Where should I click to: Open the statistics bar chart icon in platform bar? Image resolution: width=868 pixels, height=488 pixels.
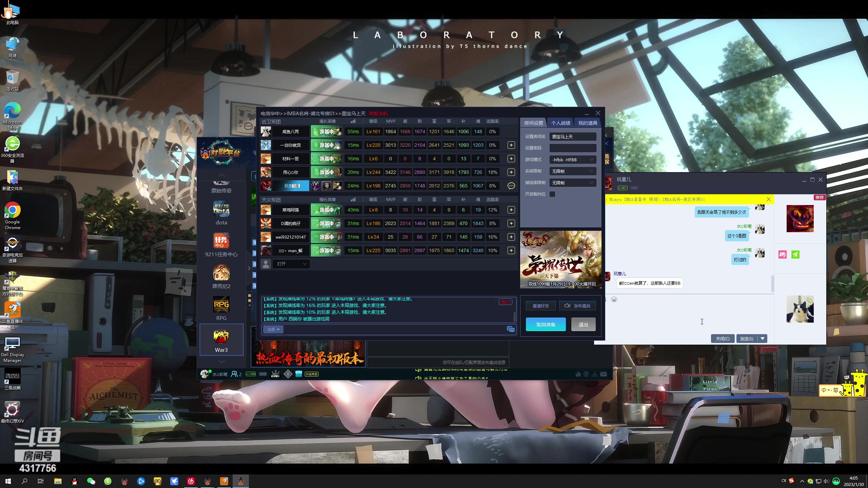[x=578, y=374]
